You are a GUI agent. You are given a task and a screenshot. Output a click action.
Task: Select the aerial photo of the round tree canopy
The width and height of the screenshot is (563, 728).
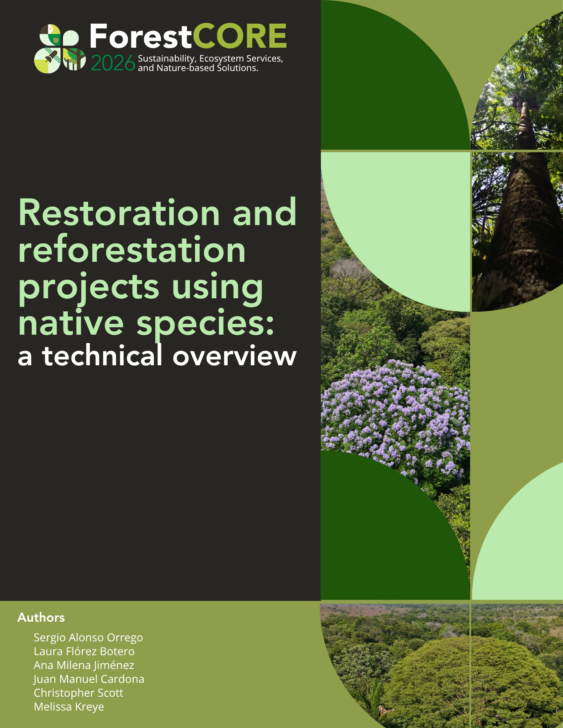coord(442,666)
